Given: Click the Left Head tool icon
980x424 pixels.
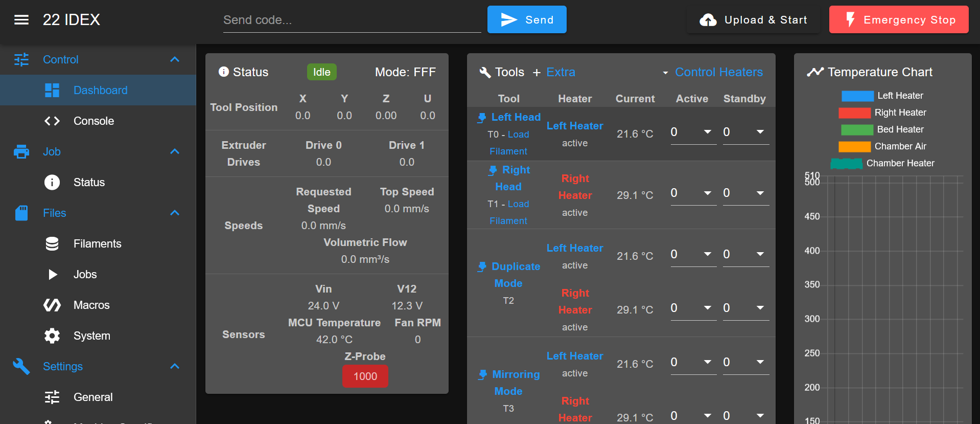Looking at the screenshot, I should 482,118.
